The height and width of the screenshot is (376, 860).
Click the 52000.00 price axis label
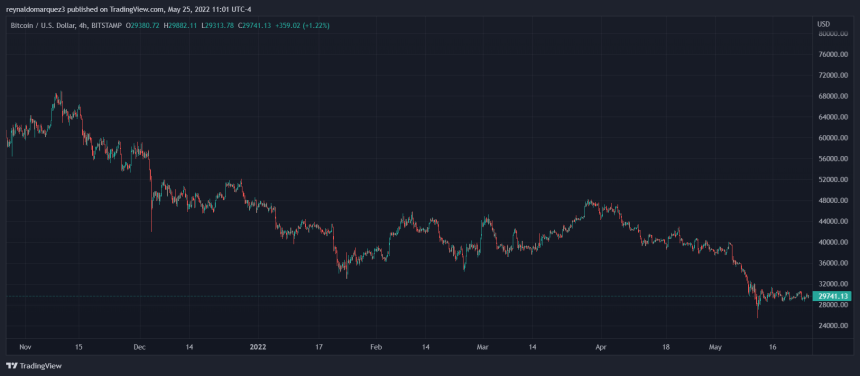pyautogui.click(x=834, y=180)
